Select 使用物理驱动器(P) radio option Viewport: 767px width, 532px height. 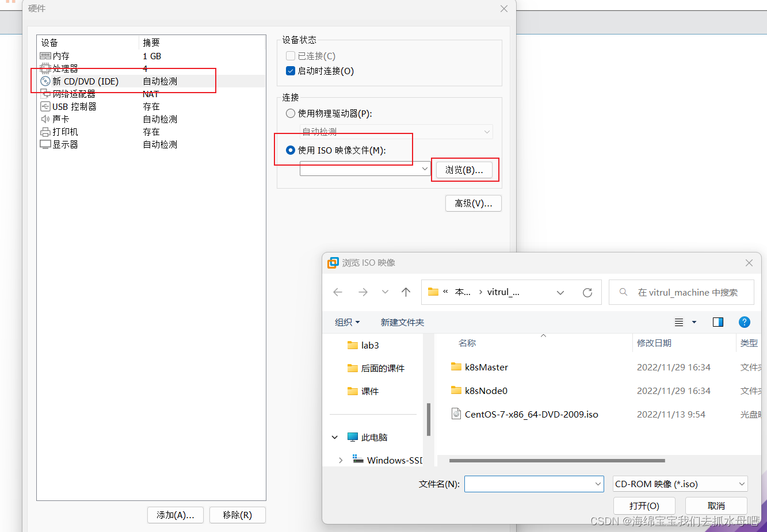coord(291,113)
